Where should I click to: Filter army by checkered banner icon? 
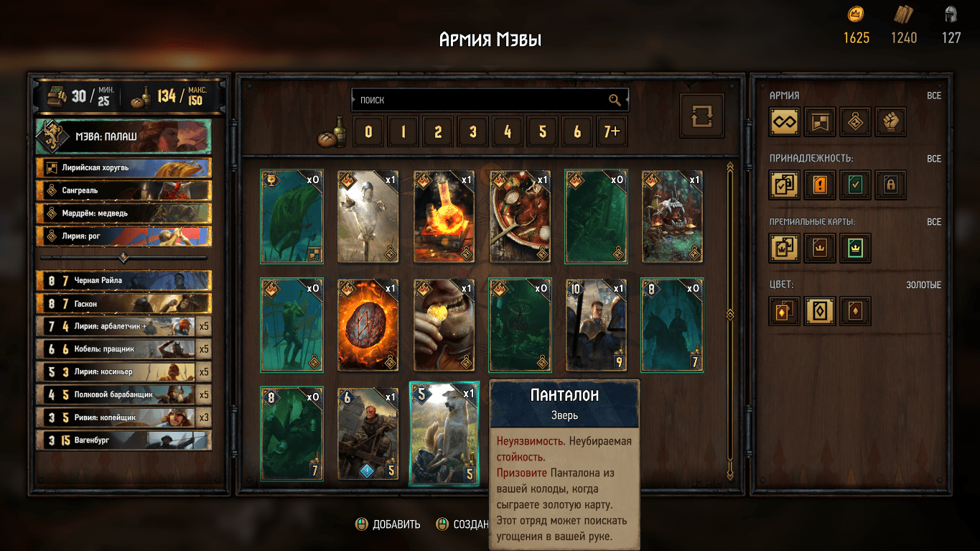coord(820,122)
